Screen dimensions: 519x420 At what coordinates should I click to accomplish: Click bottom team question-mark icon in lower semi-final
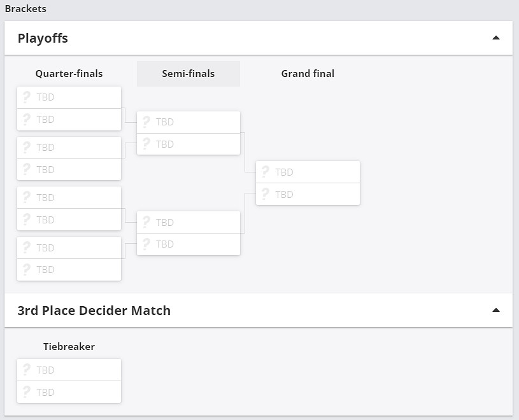[146, 244]
